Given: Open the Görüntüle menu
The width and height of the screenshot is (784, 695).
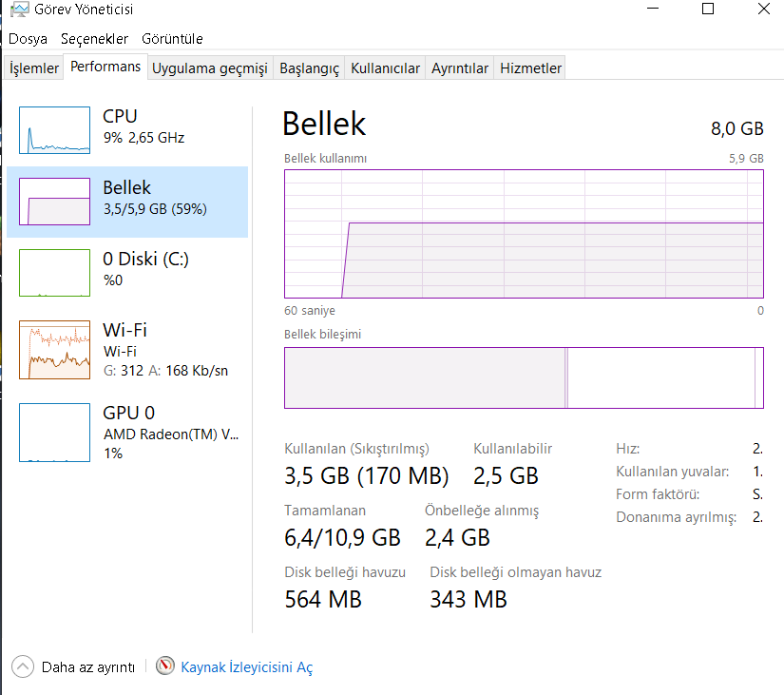Looking at the screenshot, I should [x=172, y=39].
